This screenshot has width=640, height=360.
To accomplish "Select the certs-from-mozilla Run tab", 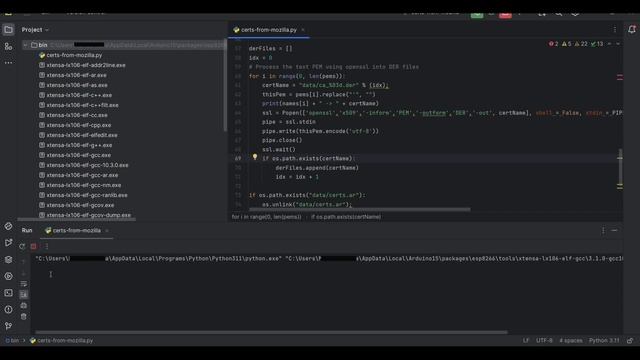I will click(x=76, y=231).
